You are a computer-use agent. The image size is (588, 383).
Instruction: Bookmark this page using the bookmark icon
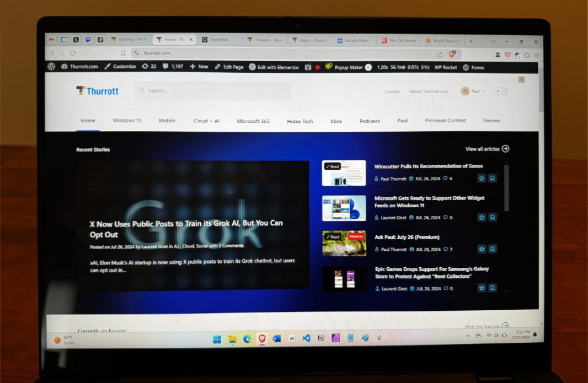(123, 53)
